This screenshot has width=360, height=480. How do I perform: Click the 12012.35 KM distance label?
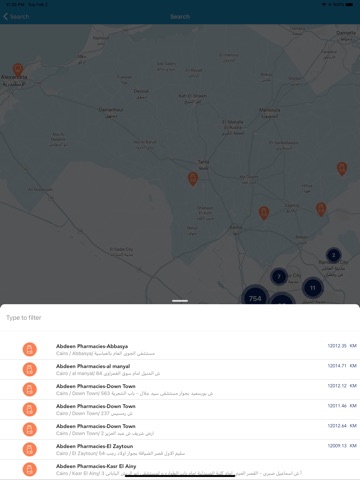342,346
